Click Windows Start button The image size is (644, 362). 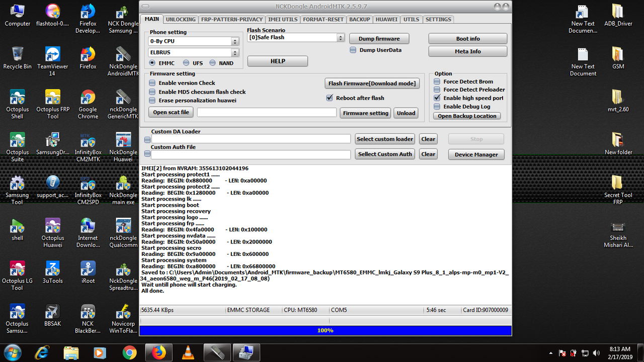coord(12,352)
